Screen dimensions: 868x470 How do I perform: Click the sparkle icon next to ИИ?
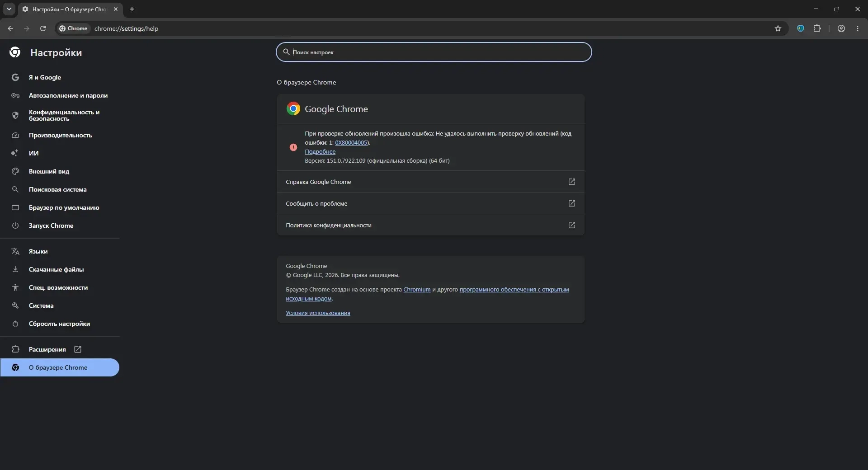pos(15,153)
